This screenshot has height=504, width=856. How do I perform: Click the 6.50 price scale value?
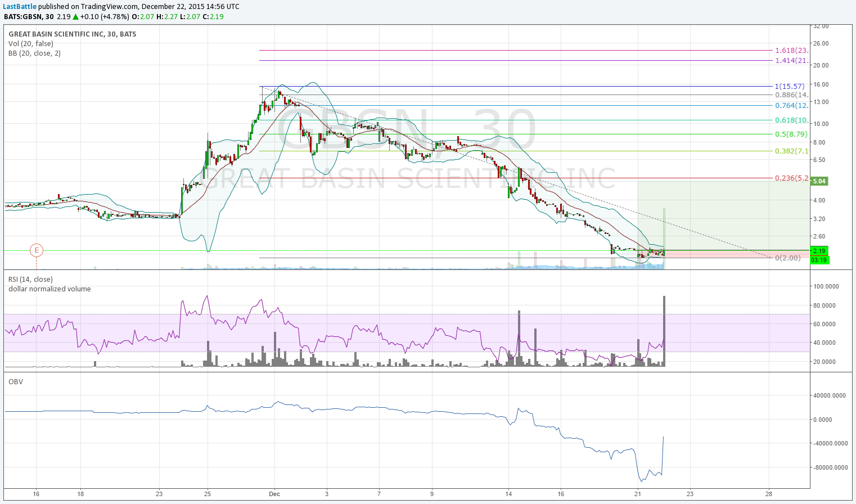tap(819, 160)
